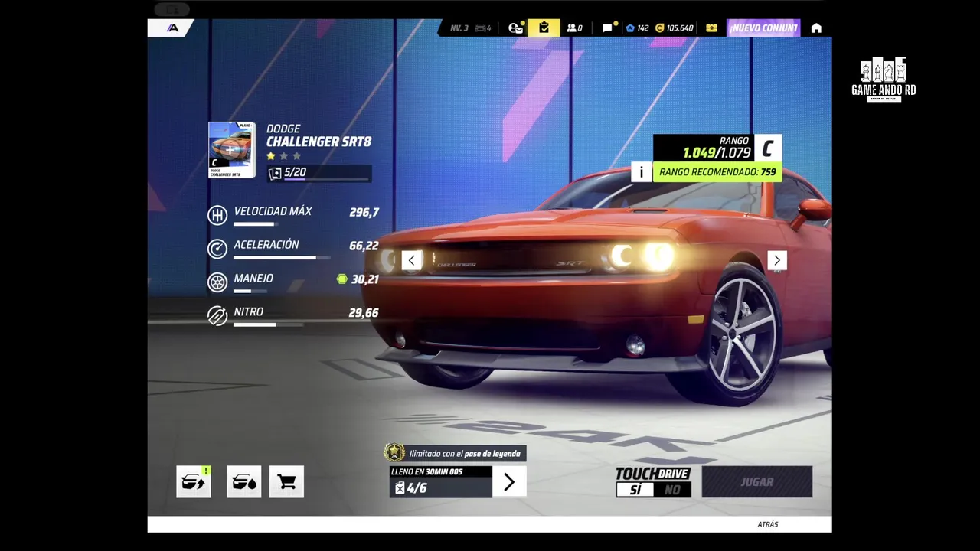Open the Asphalt logo menu
This screenshot has width=980, height=551.
point(172,28)
